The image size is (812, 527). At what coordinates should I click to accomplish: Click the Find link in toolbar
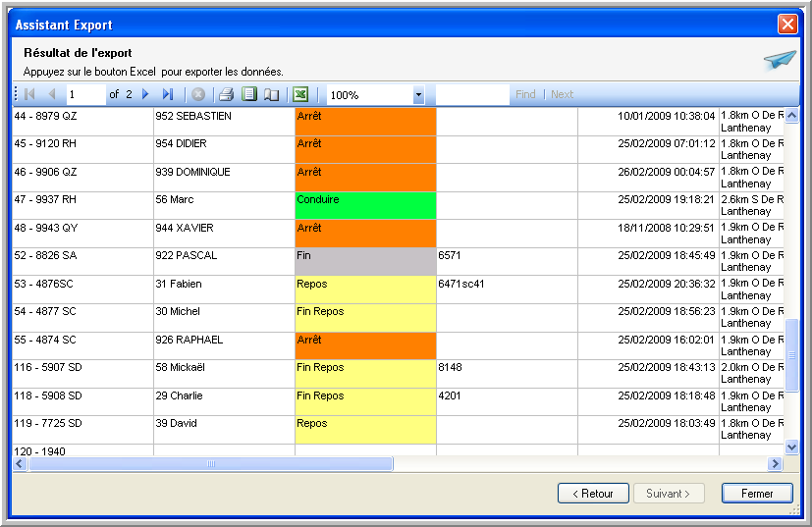click(x=525, y=95)
